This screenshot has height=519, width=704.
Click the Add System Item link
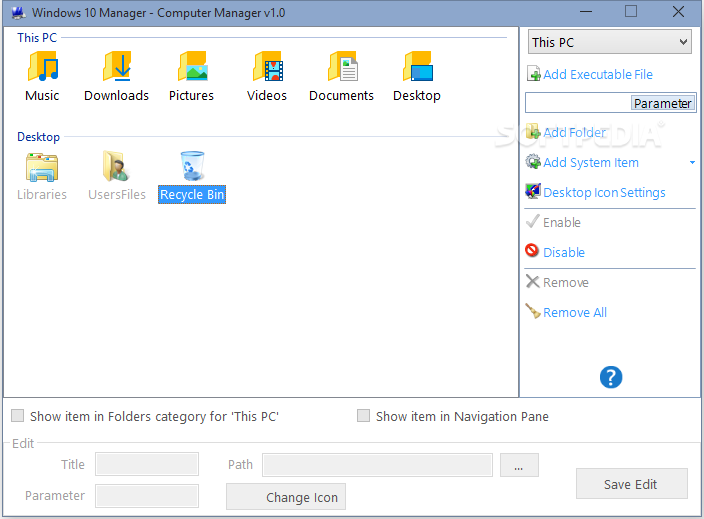(591, 163)
